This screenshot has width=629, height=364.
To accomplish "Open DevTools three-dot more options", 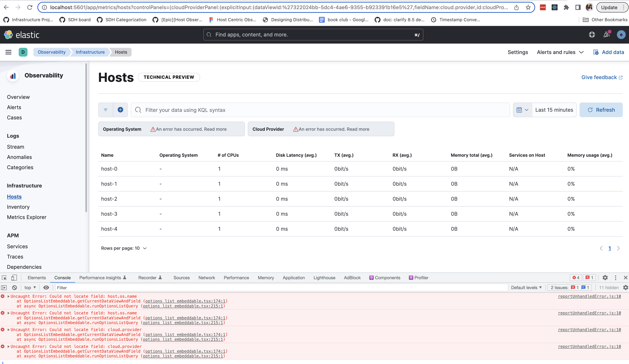I will click(615, 278).
